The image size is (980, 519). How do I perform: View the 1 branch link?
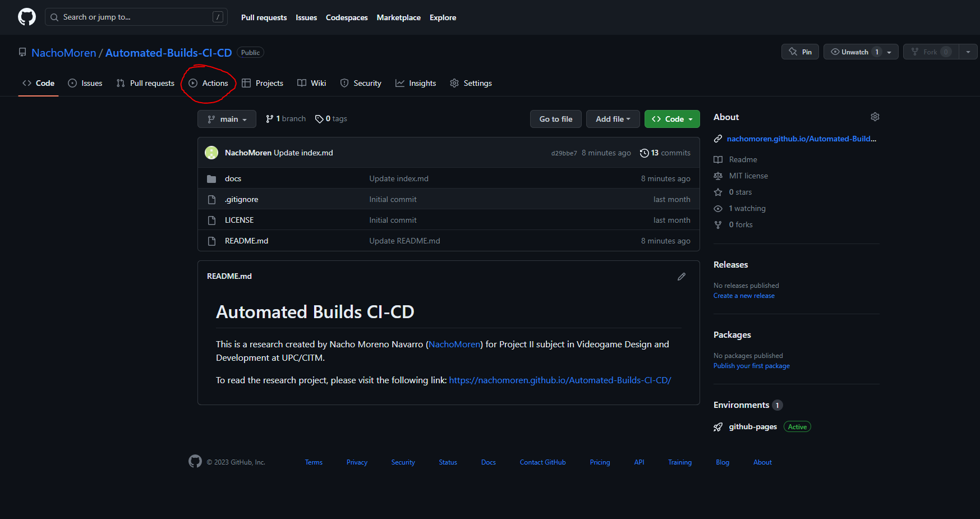(x=286, y=119)
